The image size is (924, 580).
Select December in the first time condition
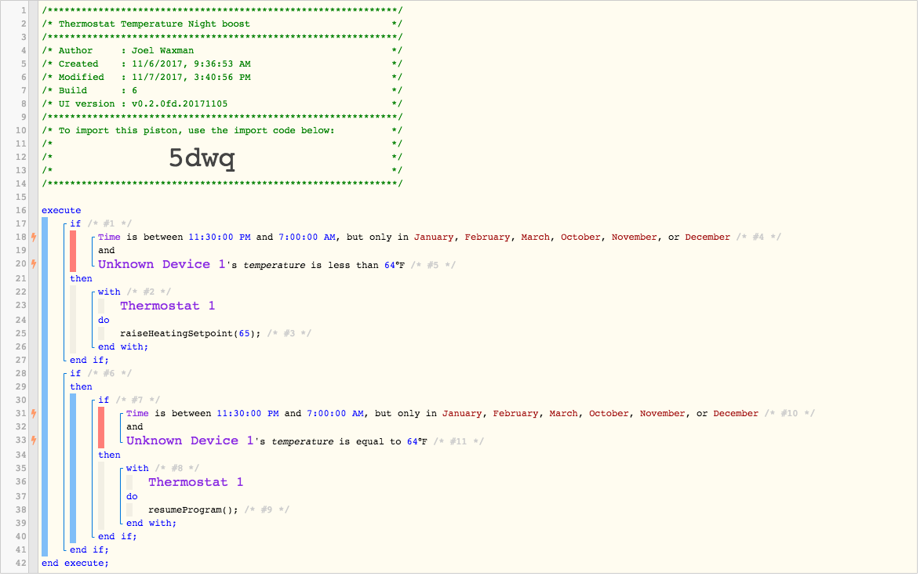tap(708, 237)
